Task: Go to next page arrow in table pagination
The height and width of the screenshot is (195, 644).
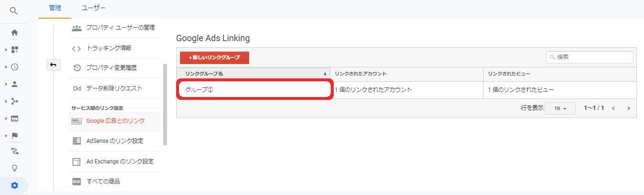Action: 629,108
